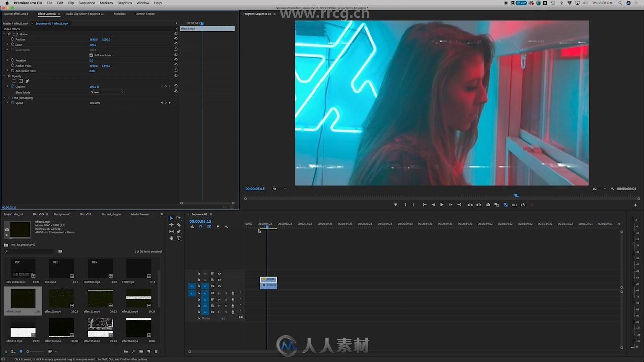Toggle V1 track output eye
Image resolution: width=644 pixels, height=362 pixels.
[x=219, y=286]
